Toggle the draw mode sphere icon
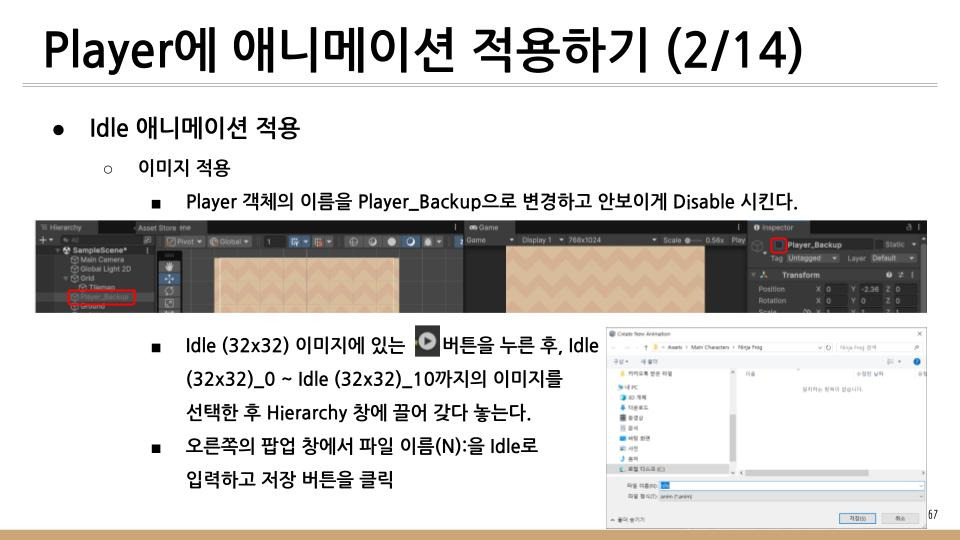Viewport: 960px width, 540px height. click(x=353, y=242)
